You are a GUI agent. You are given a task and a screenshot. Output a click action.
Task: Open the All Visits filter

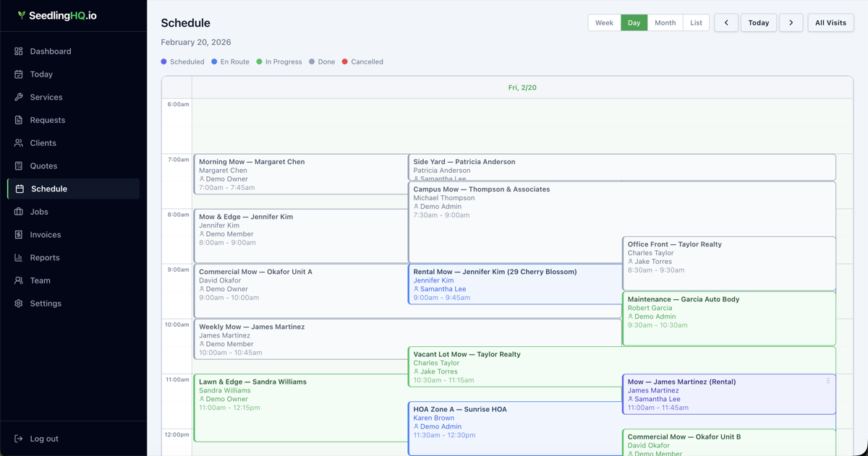coord(830,22)
